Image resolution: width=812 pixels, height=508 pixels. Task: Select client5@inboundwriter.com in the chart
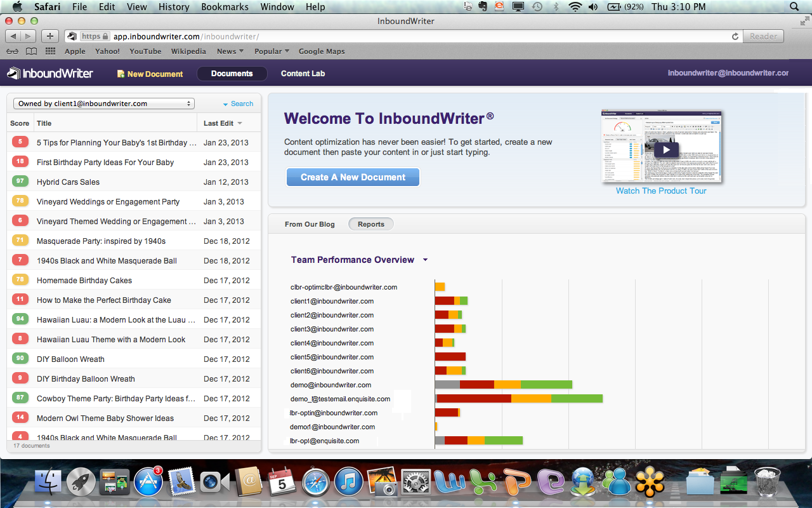point(332,357)
